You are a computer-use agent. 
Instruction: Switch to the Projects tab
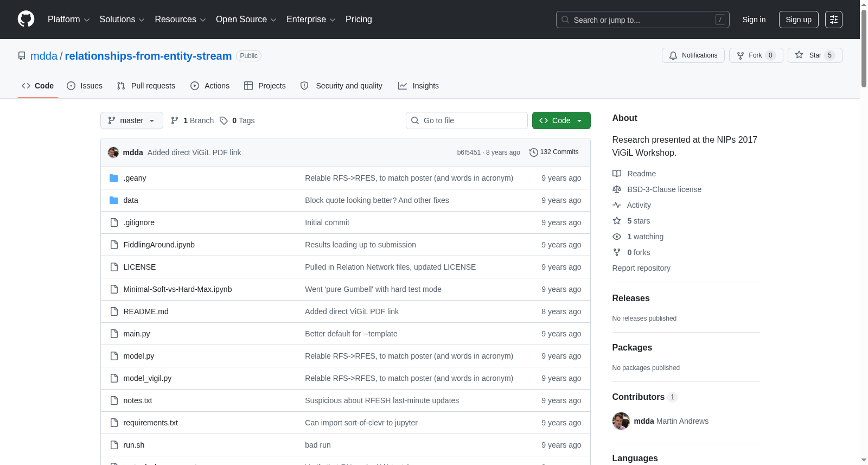coord(265,86)
